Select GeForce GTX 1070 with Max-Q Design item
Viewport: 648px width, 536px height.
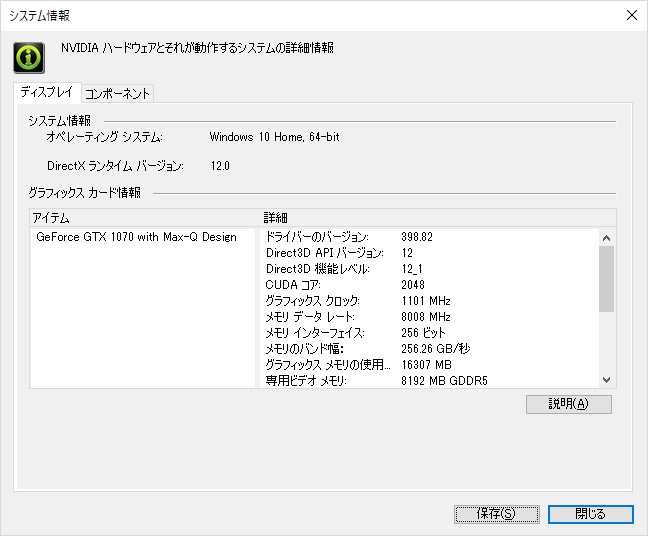click(136, 237)
